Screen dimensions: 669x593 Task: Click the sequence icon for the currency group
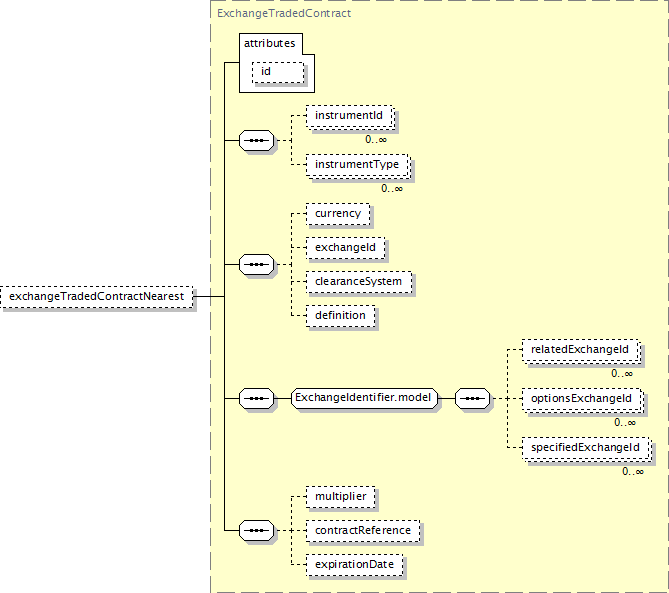258,265
